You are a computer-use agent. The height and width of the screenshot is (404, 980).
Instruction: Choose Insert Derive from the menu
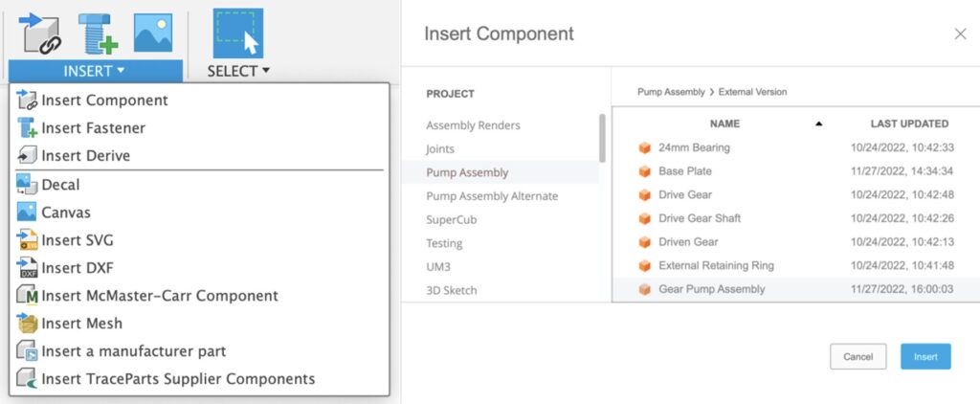pos(85,156)
